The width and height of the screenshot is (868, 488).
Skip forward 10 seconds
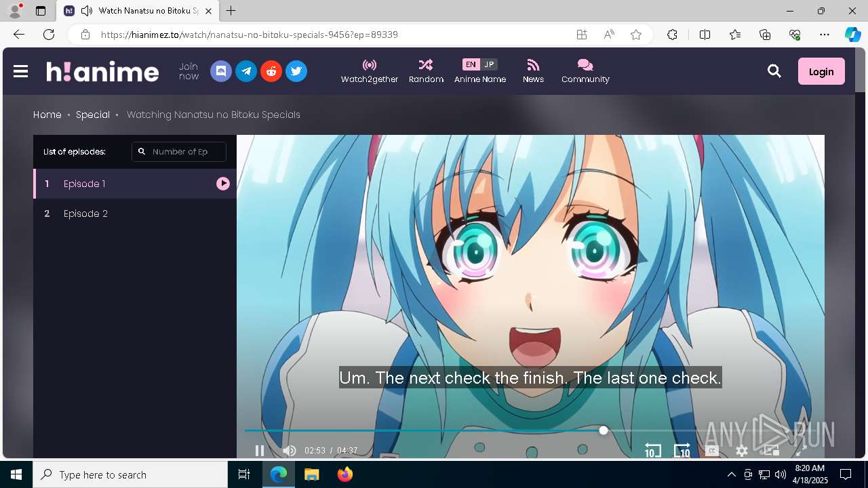682,451
